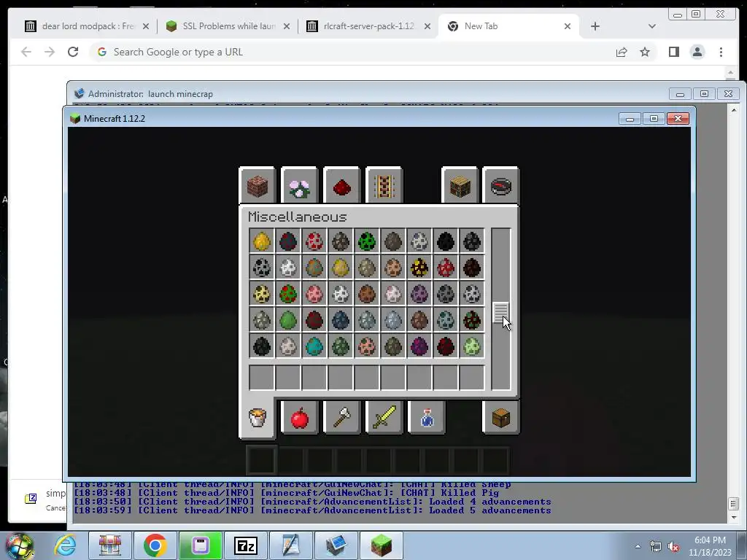This screenshot has width=747, height=560.
Task: Open the Windows Start menu
Action: pos(19,545)
